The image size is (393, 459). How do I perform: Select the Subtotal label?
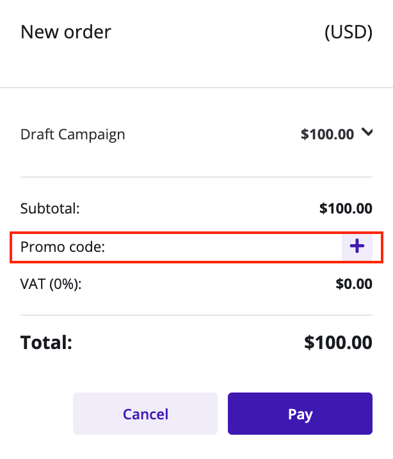[x=50, y=209]
